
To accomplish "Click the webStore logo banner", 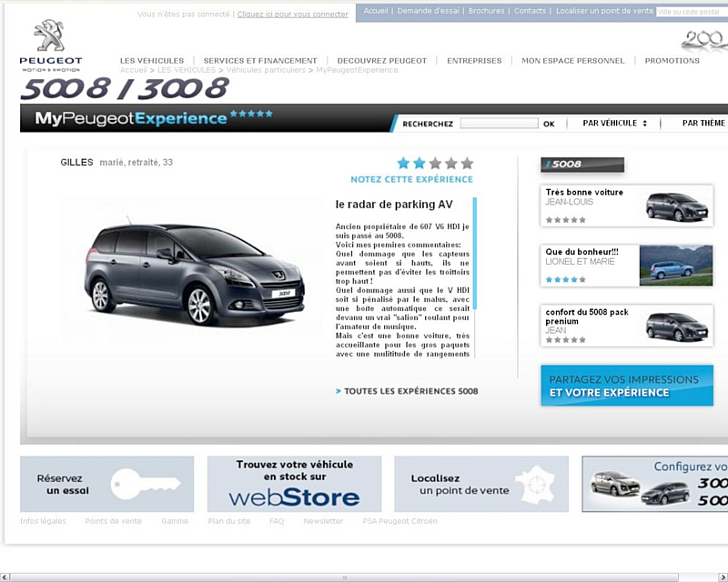I will pyautogui.click(x=294, y=484).
